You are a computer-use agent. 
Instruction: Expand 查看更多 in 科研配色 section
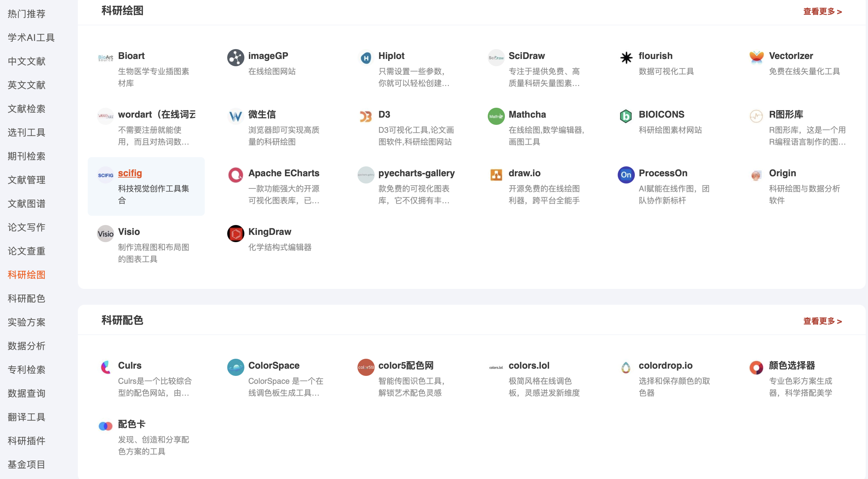click(x=822, y=321)
